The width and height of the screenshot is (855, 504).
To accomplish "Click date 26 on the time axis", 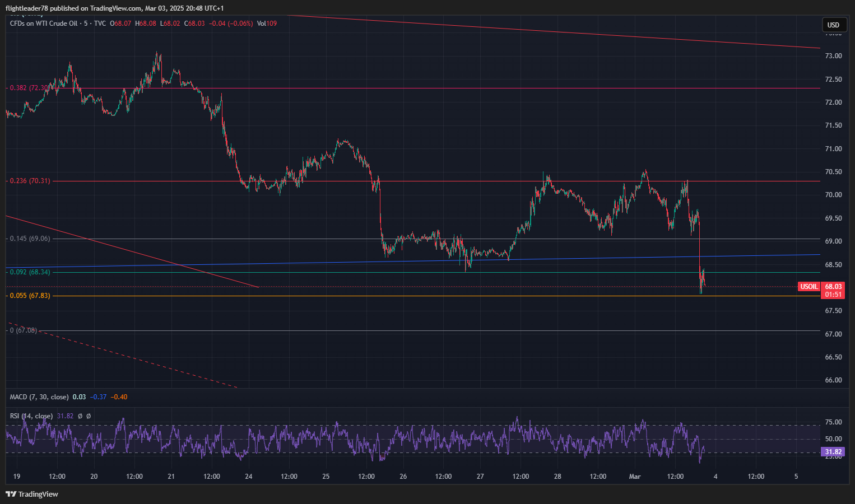I will click(x=403, y=477).
